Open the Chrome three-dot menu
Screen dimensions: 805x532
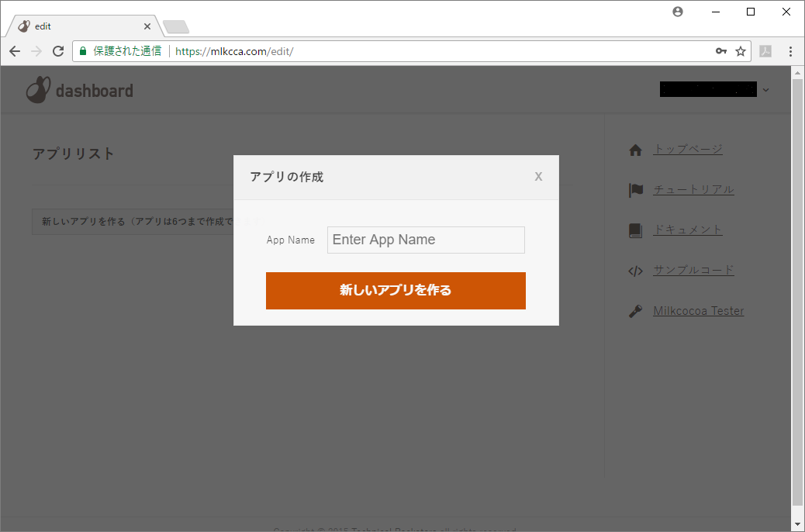(790, 51)
